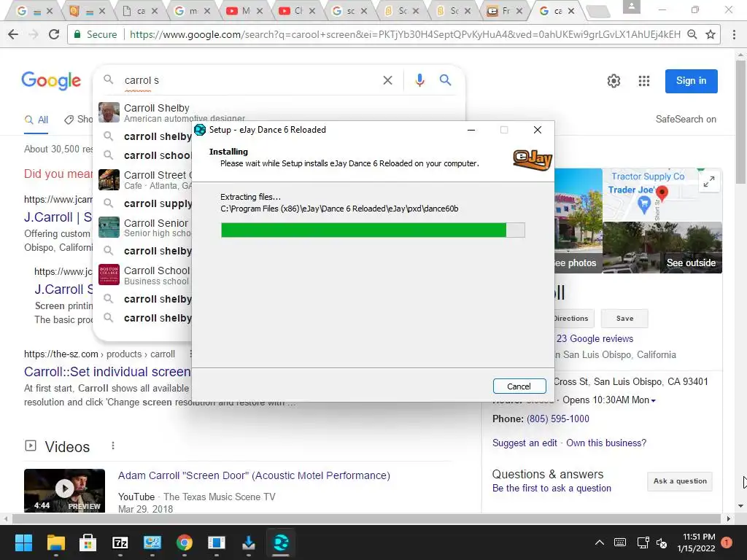This screenshot has height=560, width=747.
Task: Expand the map with the arrows icon
Action: [x=709, y=182]
